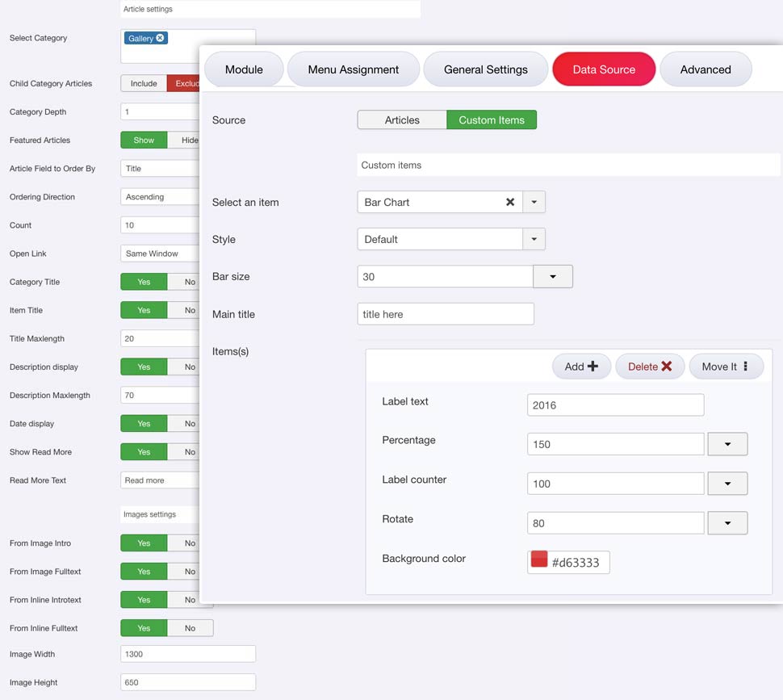
Task: Remove the Gallery category tag
Action: [160, 38]
